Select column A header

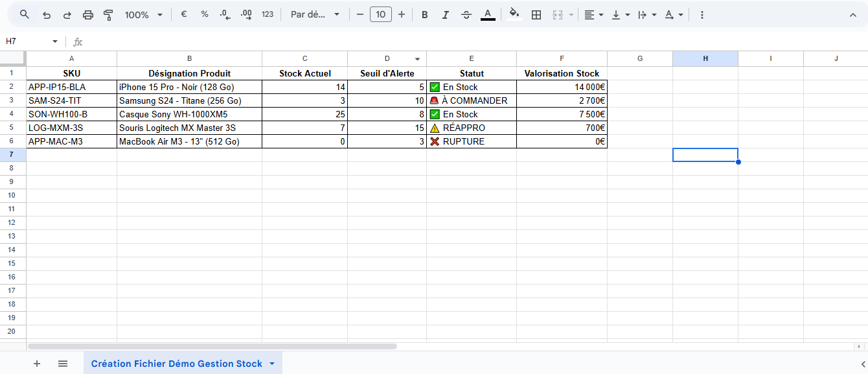click(71, 58)
